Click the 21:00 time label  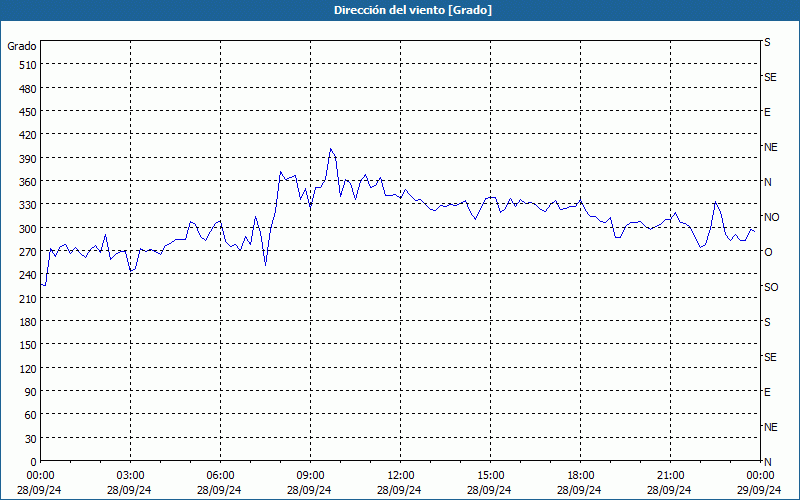pyautogui.click(x=670, y=476)
